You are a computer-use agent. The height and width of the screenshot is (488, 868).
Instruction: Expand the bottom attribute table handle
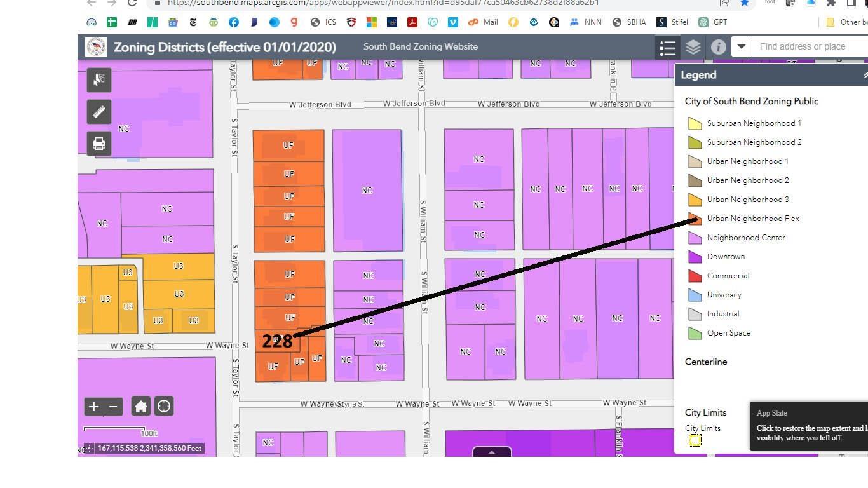[492, 452]
